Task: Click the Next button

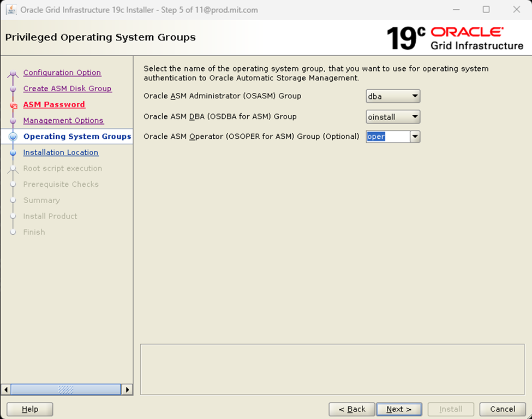Action: (x=399, y=409)
